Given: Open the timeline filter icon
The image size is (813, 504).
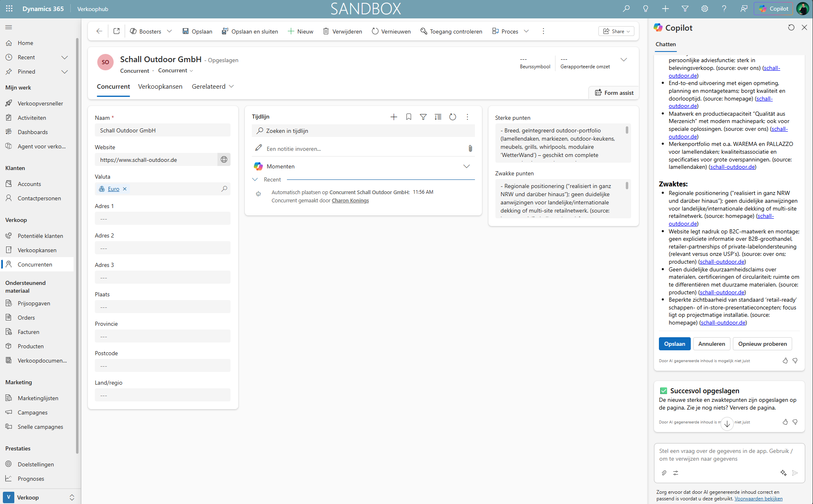Looking at the screenshot, I should pos(423,117).
